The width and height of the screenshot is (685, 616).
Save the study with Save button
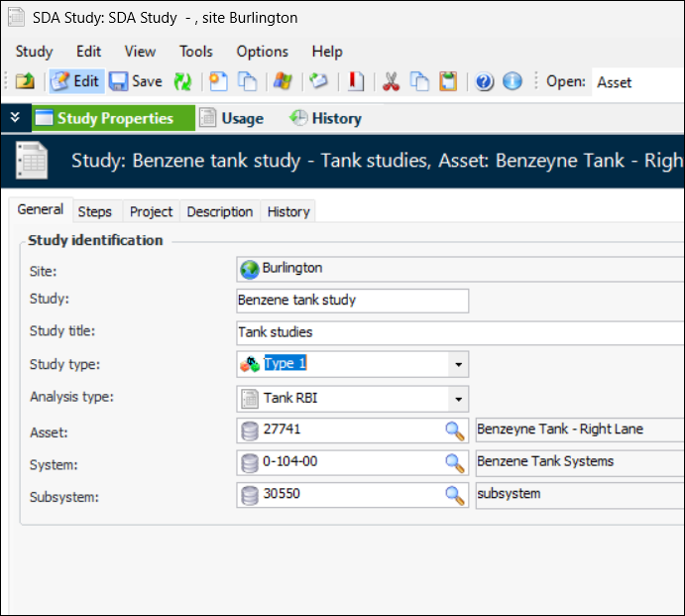click(136, 81)
